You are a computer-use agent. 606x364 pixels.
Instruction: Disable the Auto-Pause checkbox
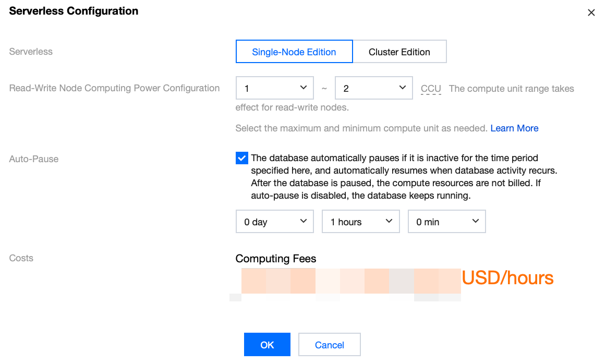coord(242,159)
